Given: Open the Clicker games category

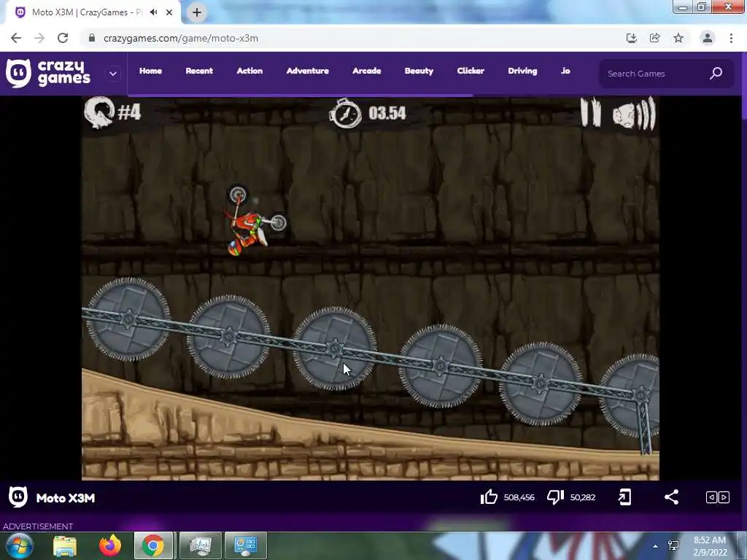Looking at the screenshot, I should (x=471, y=71).
